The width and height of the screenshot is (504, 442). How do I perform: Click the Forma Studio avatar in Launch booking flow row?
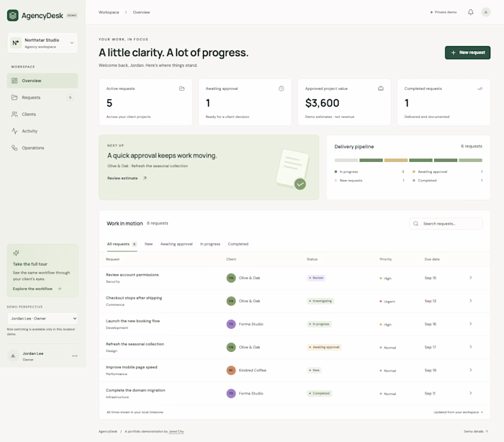231,324
